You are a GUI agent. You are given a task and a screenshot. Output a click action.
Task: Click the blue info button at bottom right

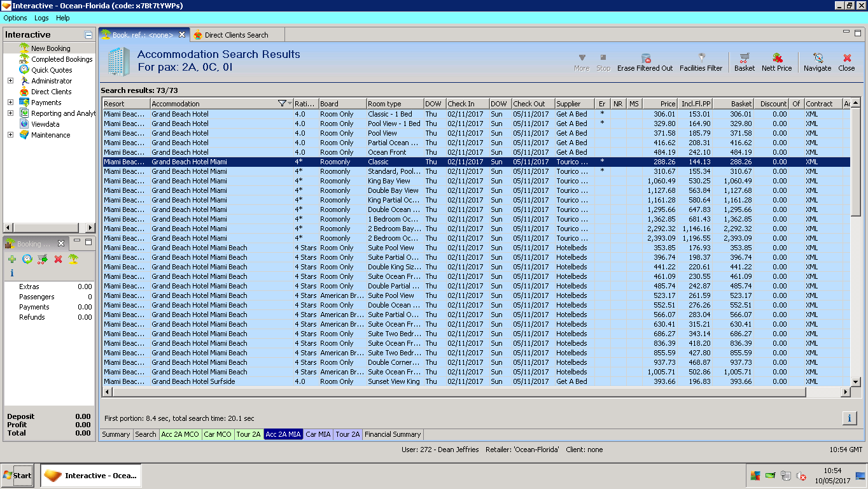tap(849, 418)
